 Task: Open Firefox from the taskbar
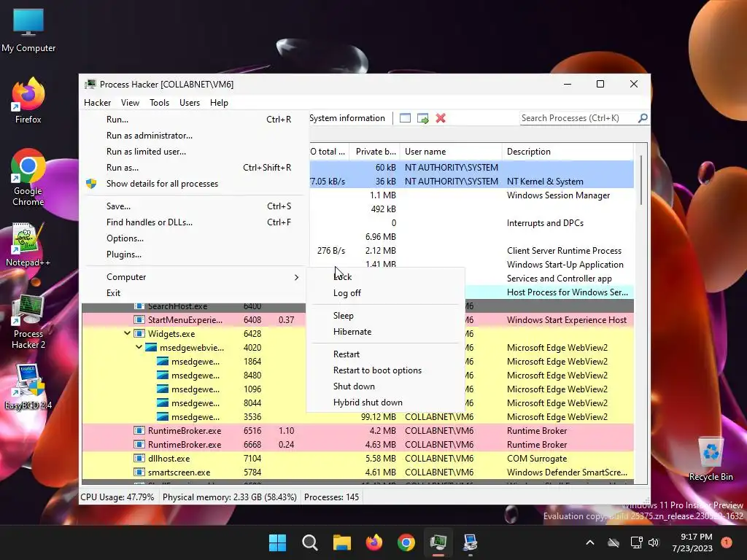374,542
